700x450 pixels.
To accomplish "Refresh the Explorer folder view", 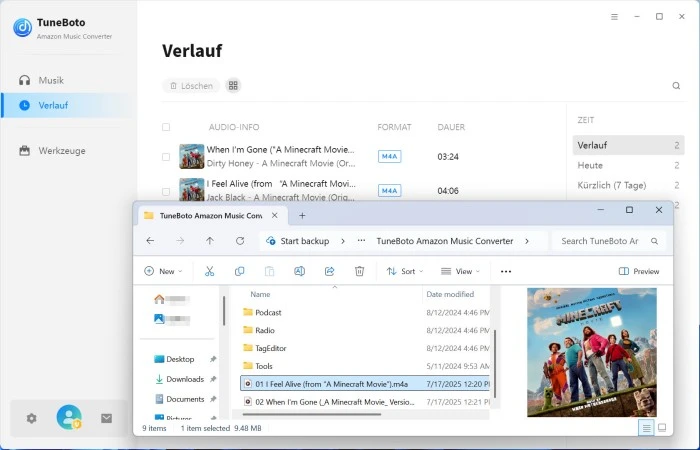I will pos(240,241).
